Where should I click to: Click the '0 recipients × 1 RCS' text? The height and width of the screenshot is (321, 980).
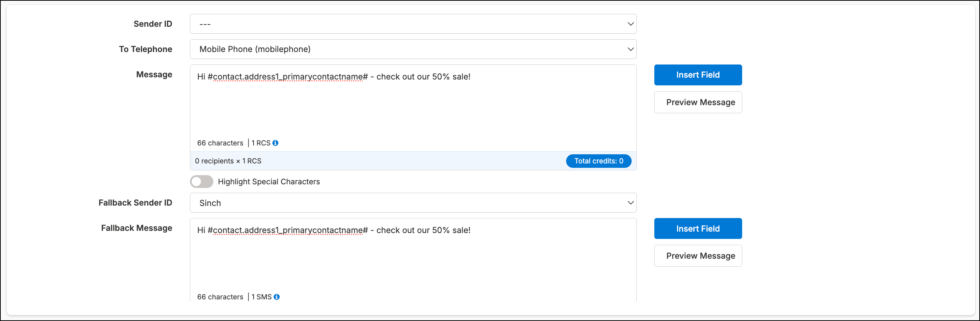click(228, 161)
